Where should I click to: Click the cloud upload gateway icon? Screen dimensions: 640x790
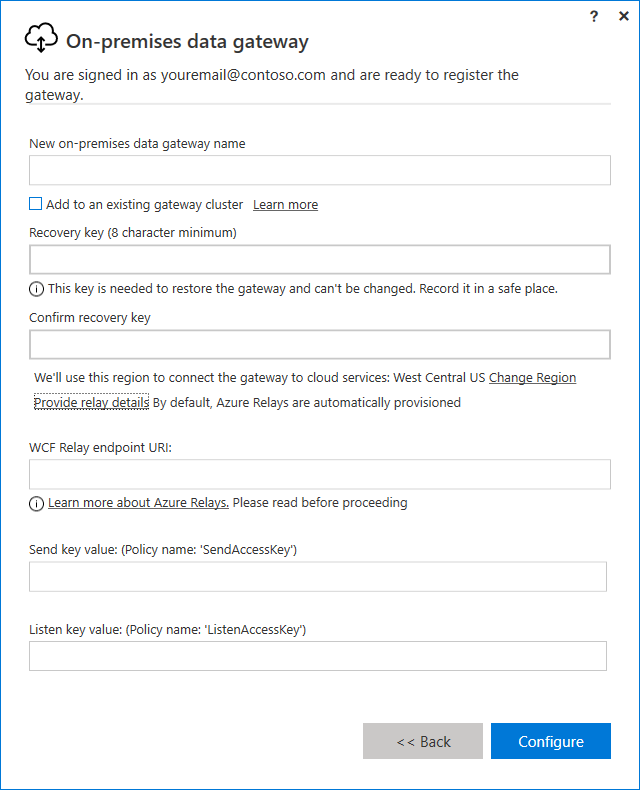pyautogui.click(x=41, y=39)
